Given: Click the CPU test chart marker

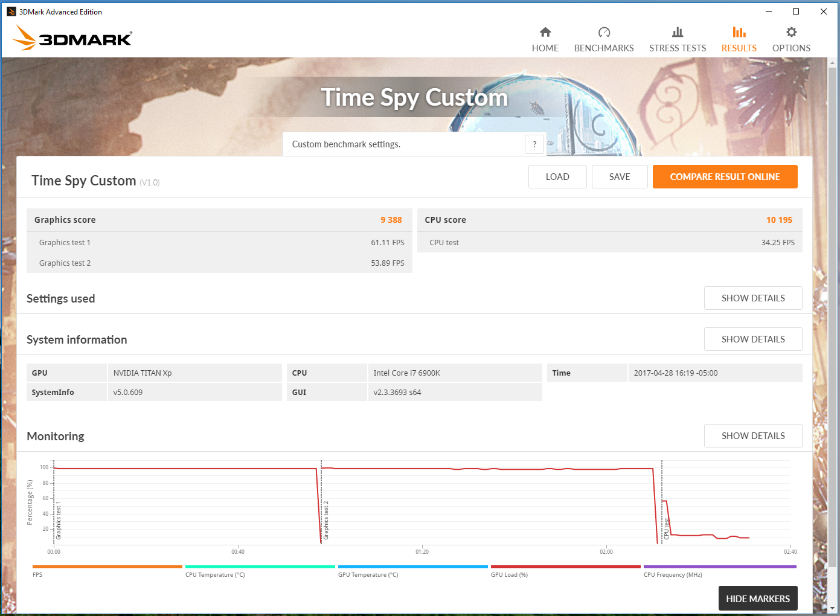Looking at the screenshot, I should pyautogui.click(x=667, y=528).
